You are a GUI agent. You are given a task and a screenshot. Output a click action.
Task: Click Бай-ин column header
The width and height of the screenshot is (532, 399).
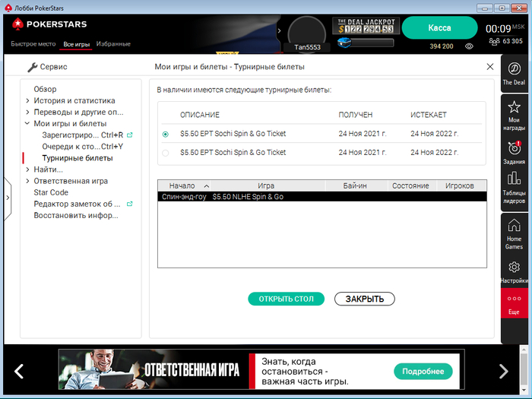click(355, 186)
